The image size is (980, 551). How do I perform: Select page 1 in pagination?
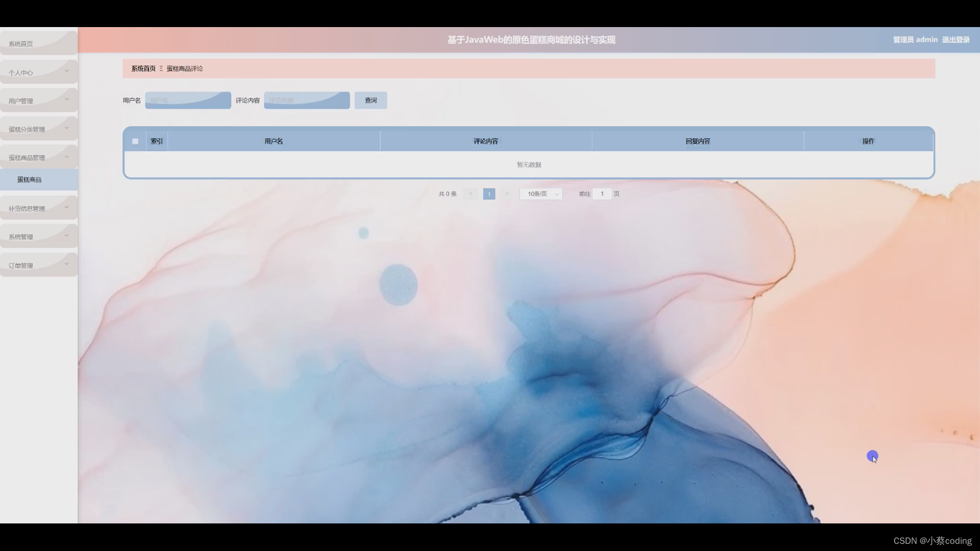pyautogui.click(x=489, y=194)
